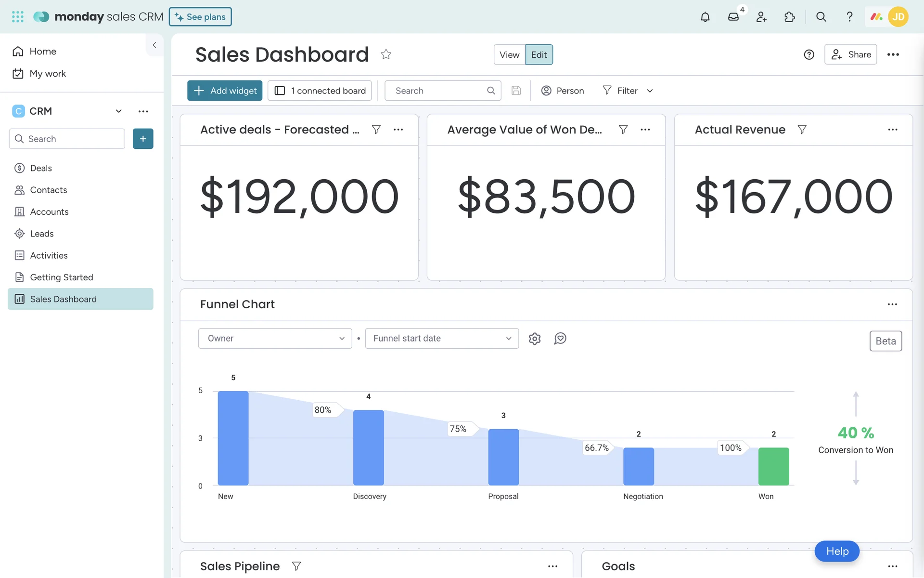The height and width of the screenshot is (578, 924).
Task: Open the apps puzzle icon
Action: point(789,17)
